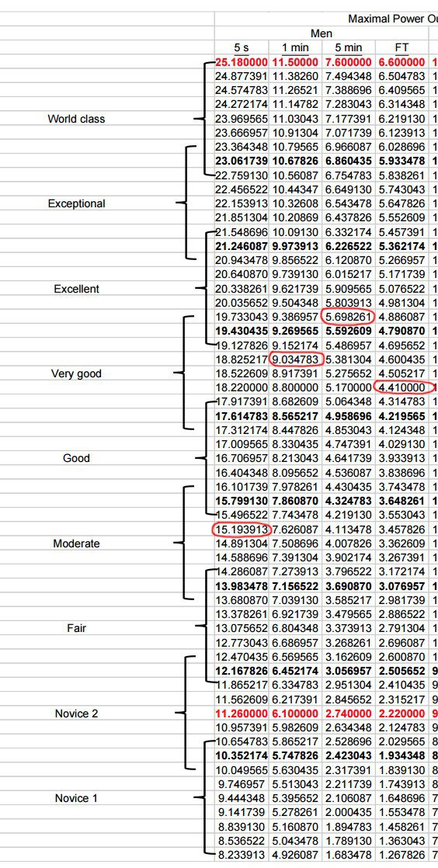Select bold cell 13.983478
Image resolution: width=438 pixels, height=868 pixels.
[x=242, y=585]
